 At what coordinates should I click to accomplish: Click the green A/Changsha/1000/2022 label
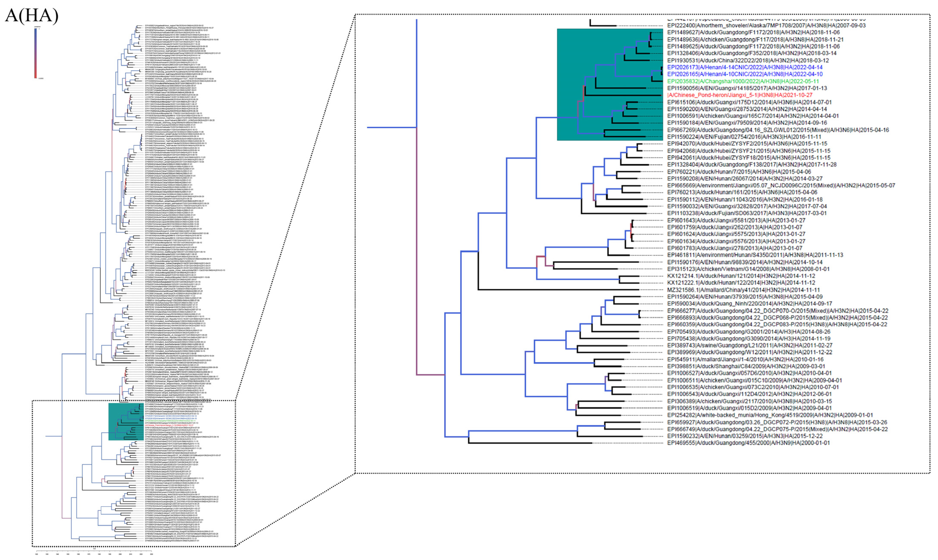coord(743,81)
